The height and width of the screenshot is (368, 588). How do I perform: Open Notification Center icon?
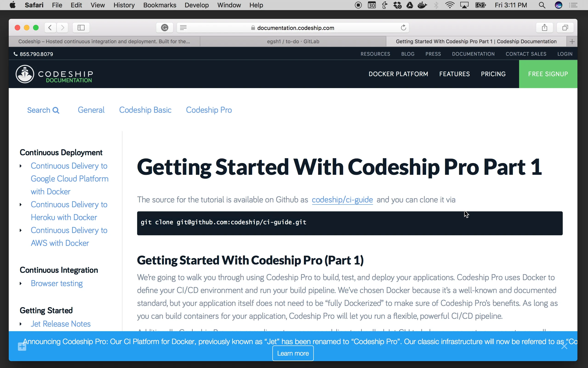tap(574, 5)
